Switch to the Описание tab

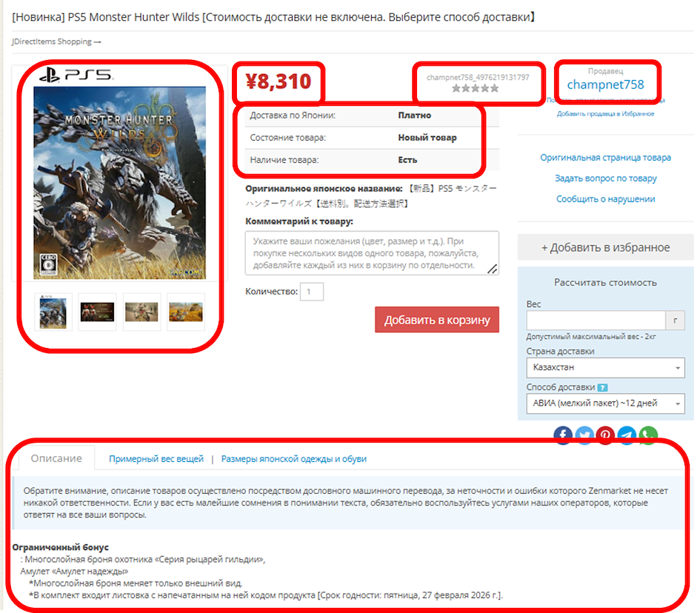point(56,458)
